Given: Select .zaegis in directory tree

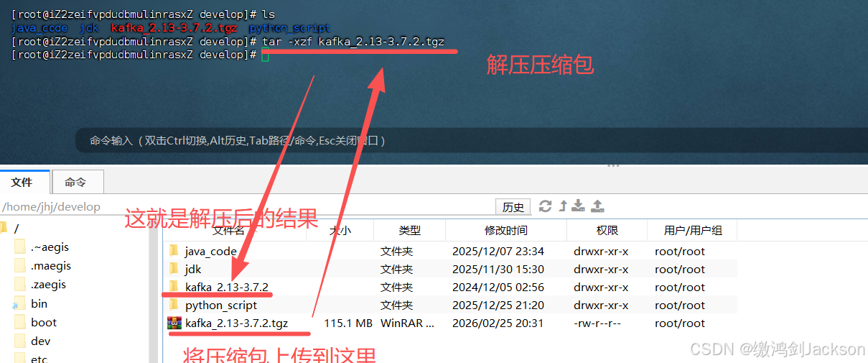Looking at the screenshot, I should (x=49, y=284).
